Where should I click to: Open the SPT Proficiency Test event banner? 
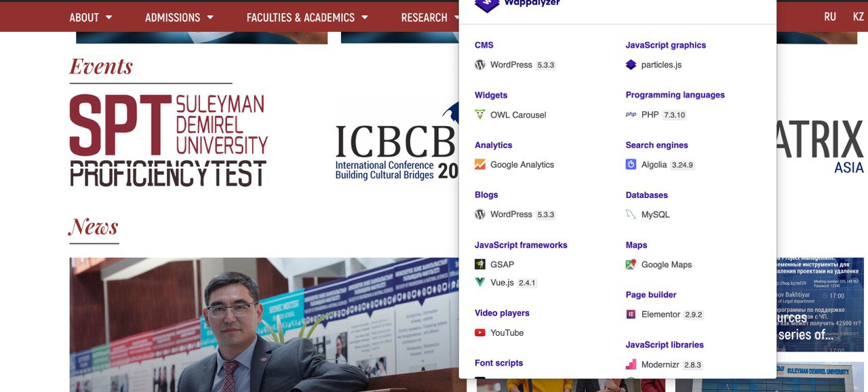pos(169,140)
